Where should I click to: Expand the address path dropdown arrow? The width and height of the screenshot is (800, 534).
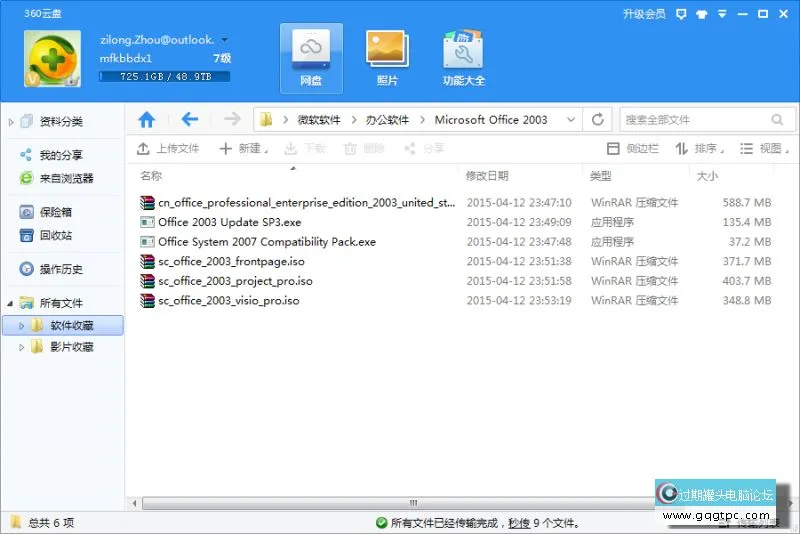click(571, 120)
